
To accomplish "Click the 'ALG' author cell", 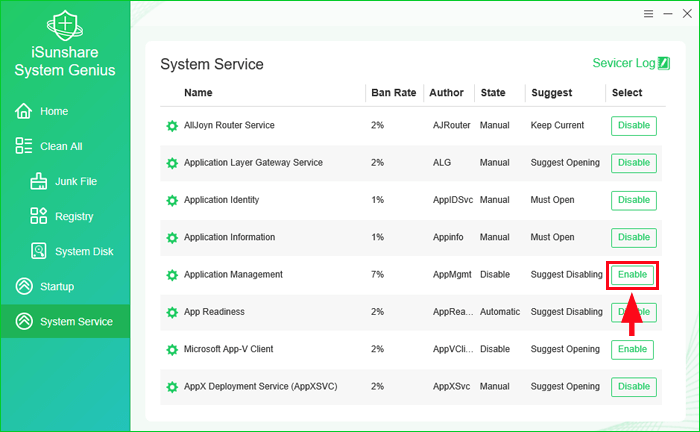I will [x=442, y=163].
